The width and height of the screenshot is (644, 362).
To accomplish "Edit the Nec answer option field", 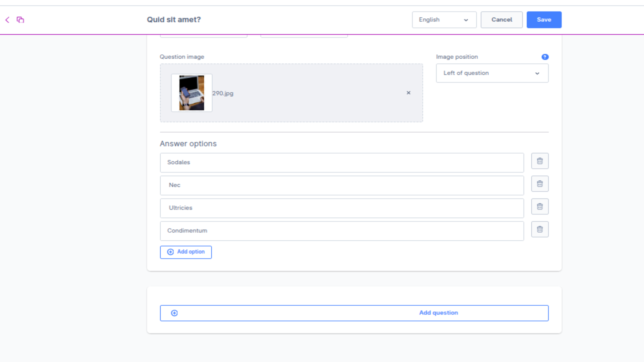I will tap(342, 185).
